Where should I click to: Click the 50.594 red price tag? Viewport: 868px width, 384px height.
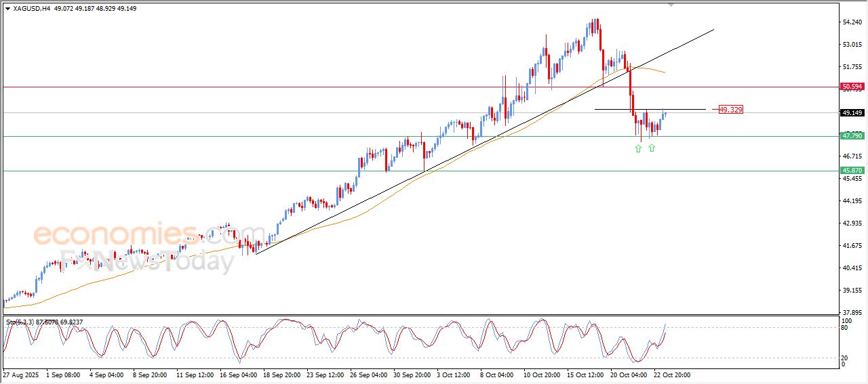coord(852,87)
